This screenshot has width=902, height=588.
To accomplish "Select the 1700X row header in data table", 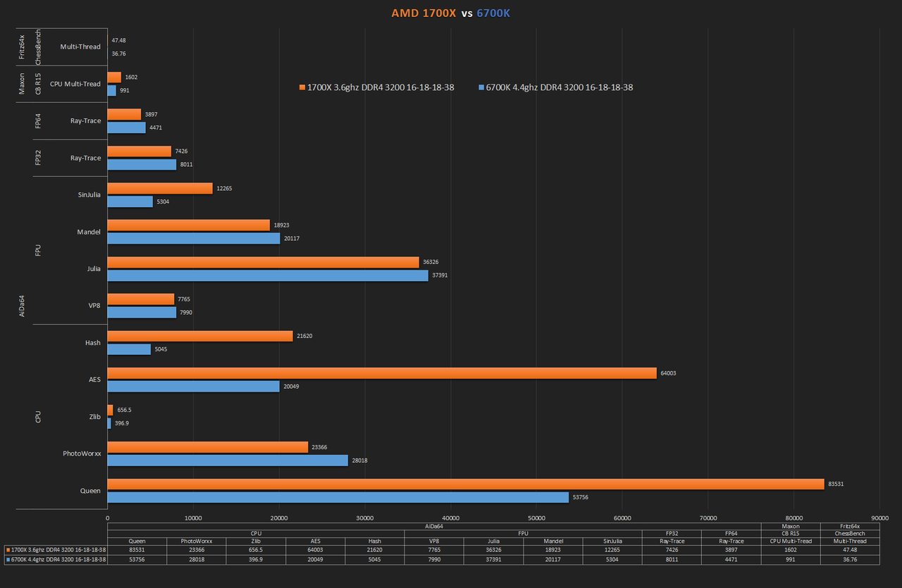I will pos(55,549).
